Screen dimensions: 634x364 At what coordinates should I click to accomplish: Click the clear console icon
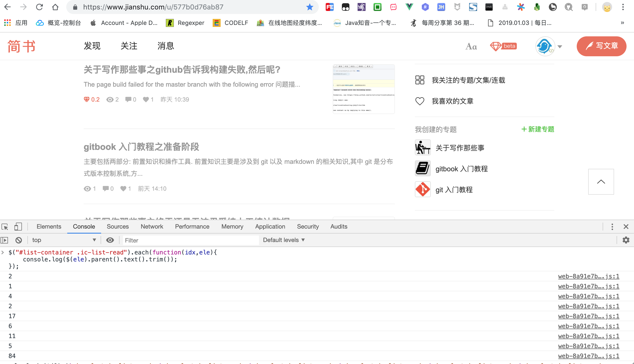pyautogui.click(x=19, y=240)
